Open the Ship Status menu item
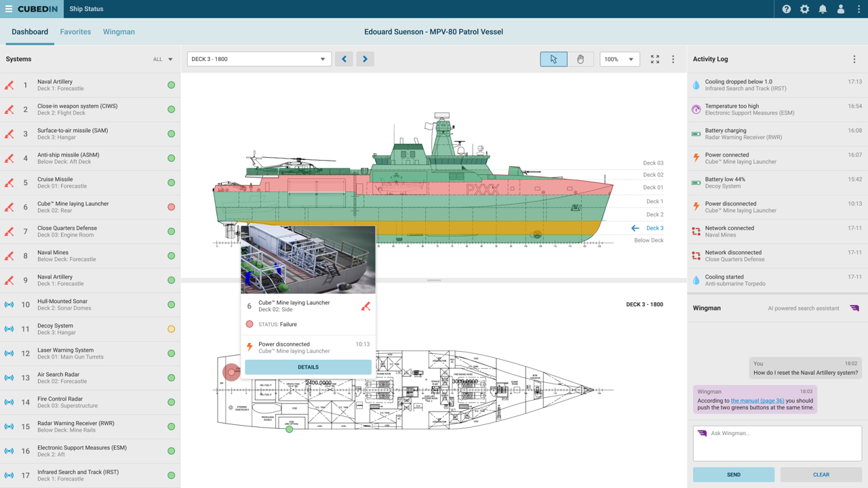Screen dimensions: 868x488 click(85, 9)
